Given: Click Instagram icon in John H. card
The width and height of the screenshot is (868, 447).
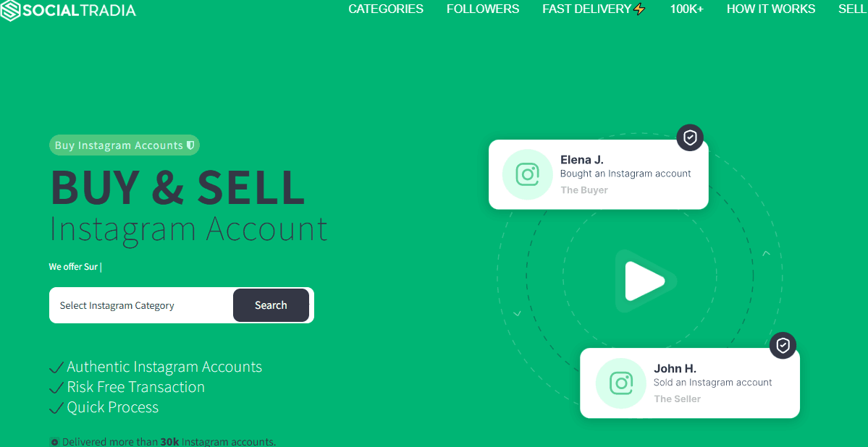Looking at the screenshot, I should [620, 383].
